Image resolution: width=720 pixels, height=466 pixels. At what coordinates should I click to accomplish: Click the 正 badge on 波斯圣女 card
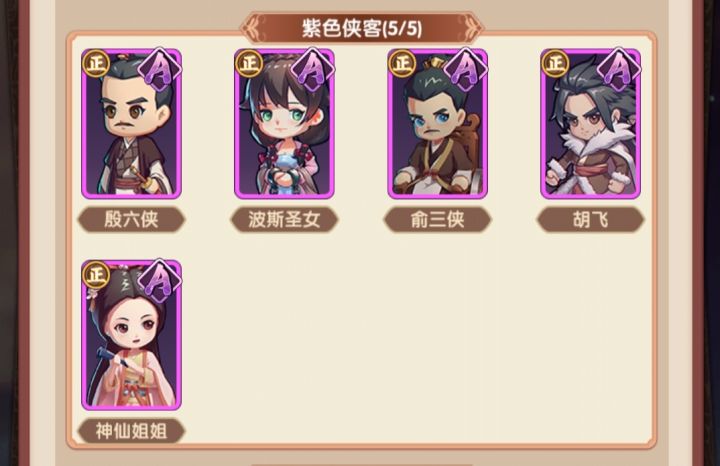(x=249, y=63)
